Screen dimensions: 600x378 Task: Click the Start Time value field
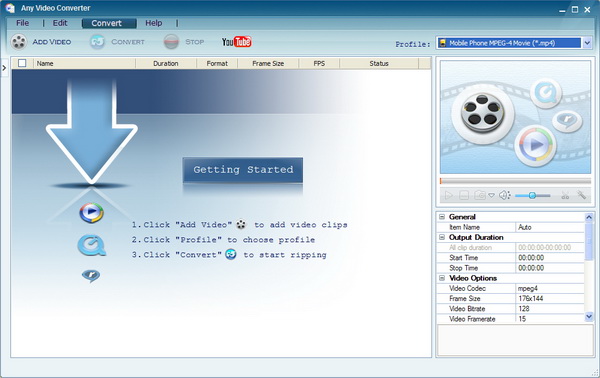click(550, 258)
